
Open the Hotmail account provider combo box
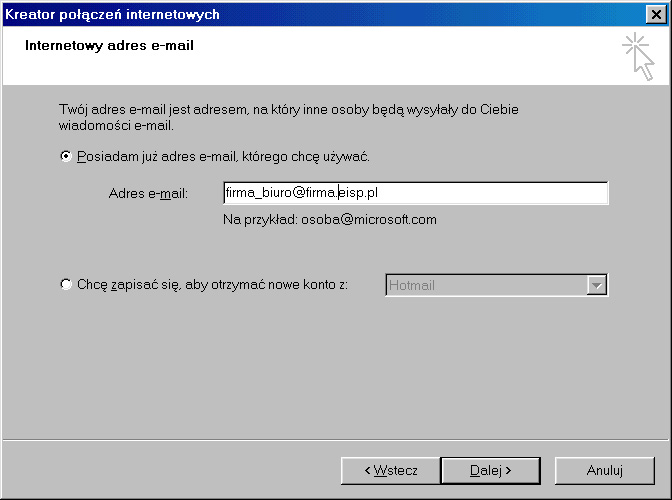coord(486,285)
